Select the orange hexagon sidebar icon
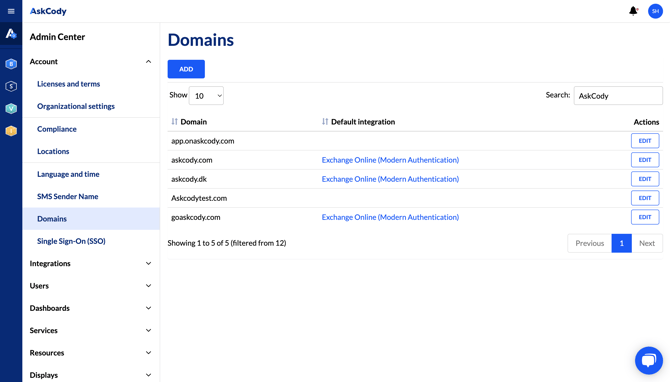The image size is (670, 382). (11, 131)
